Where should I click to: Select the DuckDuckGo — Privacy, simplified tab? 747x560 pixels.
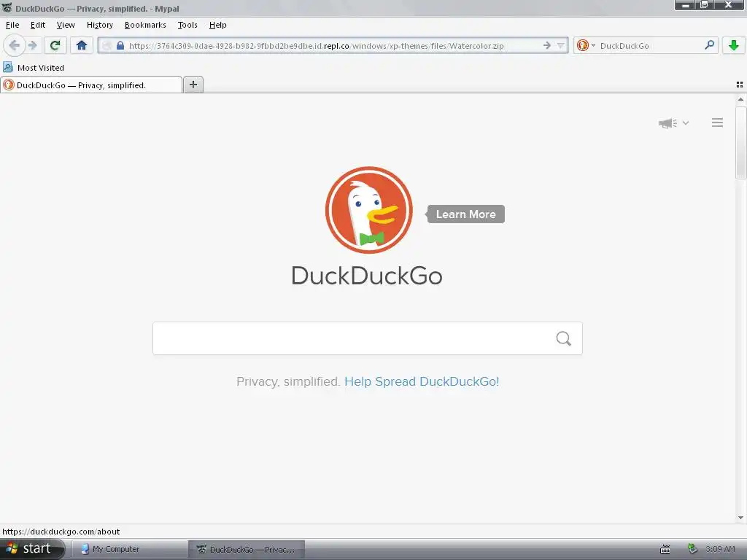coord(91,85)
